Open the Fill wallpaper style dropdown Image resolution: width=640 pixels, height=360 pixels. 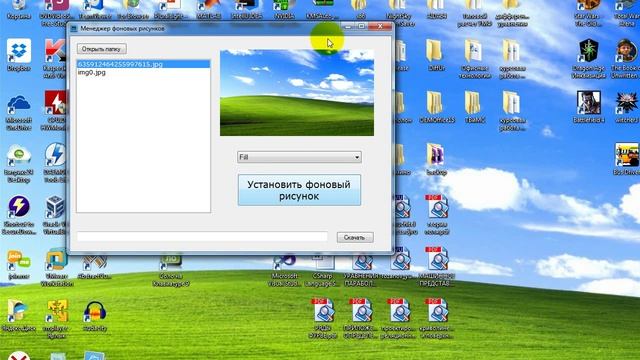tap(299, 157)
